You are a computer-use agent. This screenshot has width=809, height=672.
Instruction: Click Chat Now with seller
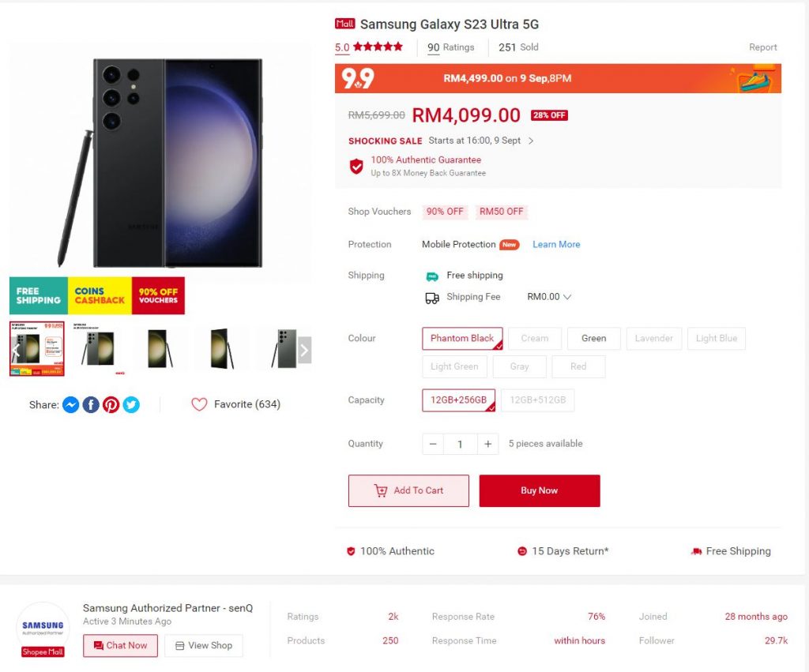(120, 645)
